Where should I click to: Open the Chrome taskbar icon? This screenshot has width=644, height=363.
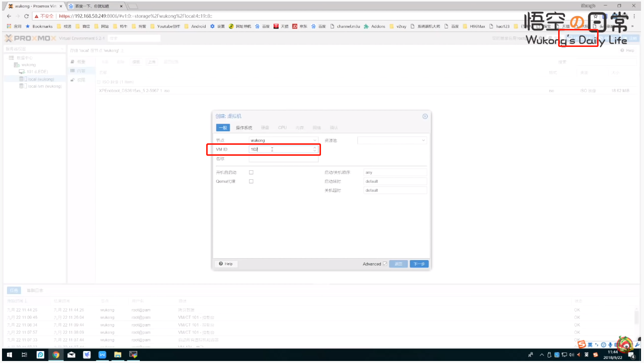(56, 355)
